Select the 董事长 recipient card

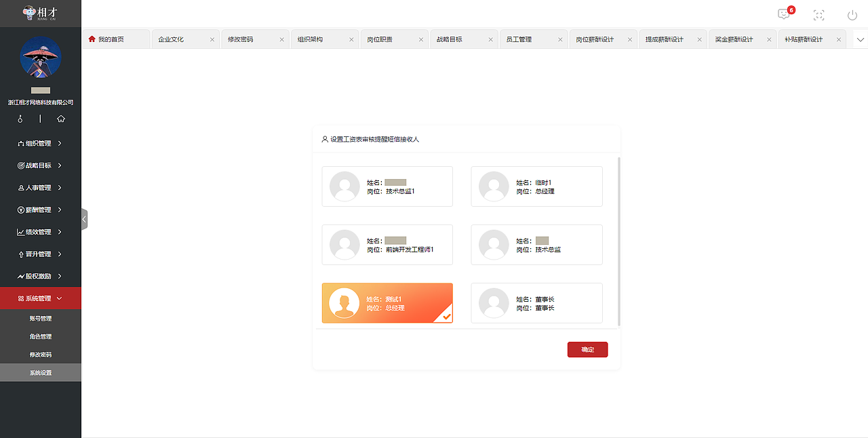pyautogui.click(x=536, y=303)
